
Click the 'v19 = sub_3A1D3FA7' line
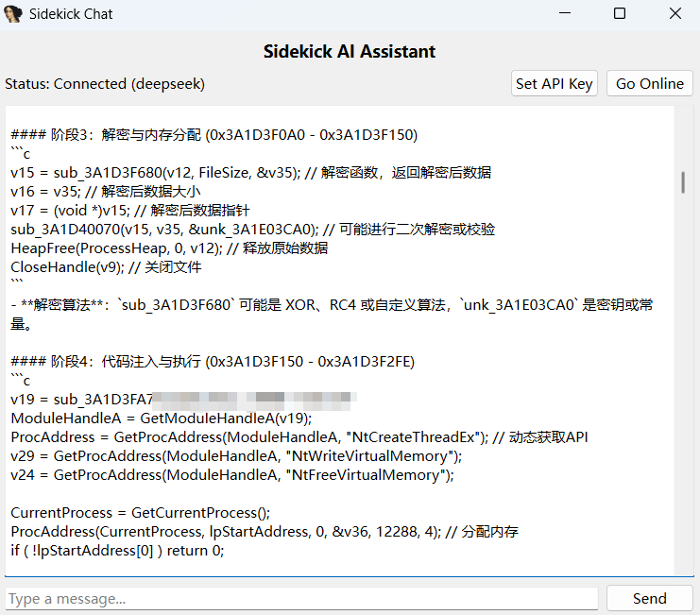click(x=183, y=399)
